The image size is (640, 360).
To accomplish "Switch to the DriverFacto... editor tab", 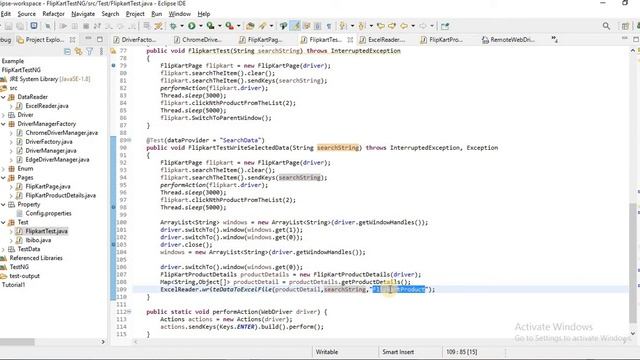I will pos(135,40).
